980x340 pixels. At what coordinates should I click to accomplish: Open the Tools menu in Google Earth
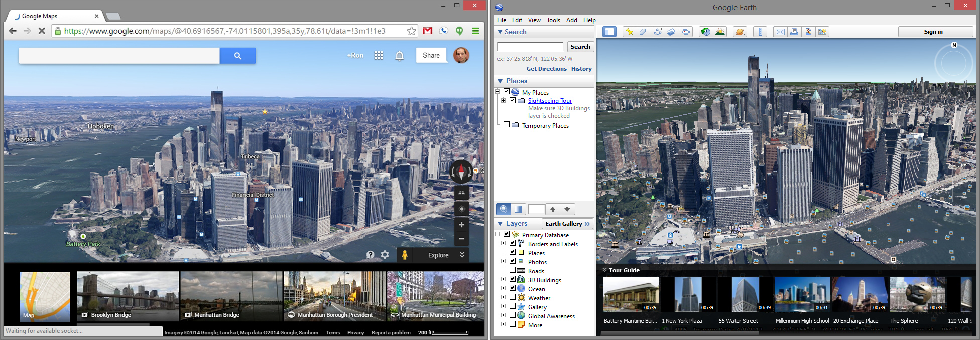pos(553,20)
